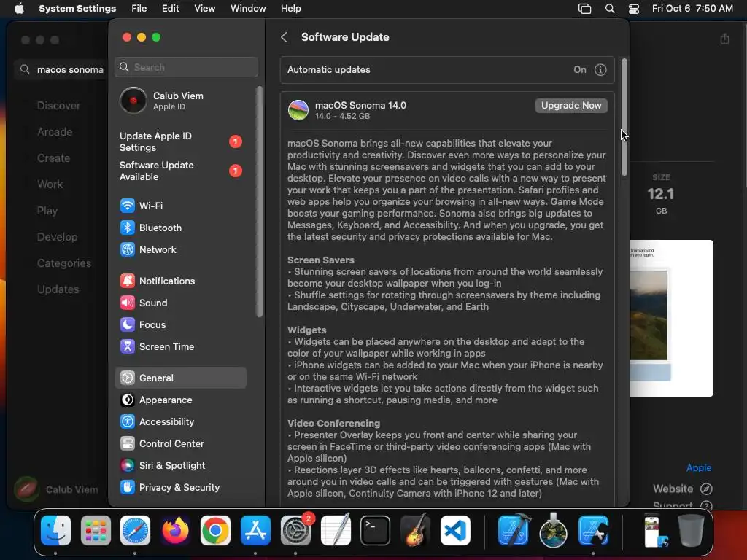747x560 pixels.
Task: Launch Firefox from the Dock
Action: (x=175, y=530)
